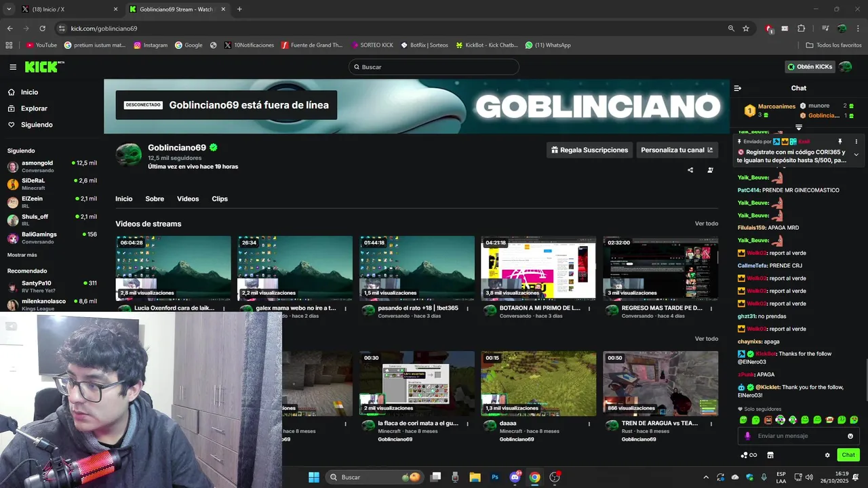
Task: Open the SORTEO KICK bookmark
Action: (x=372, y=45)
